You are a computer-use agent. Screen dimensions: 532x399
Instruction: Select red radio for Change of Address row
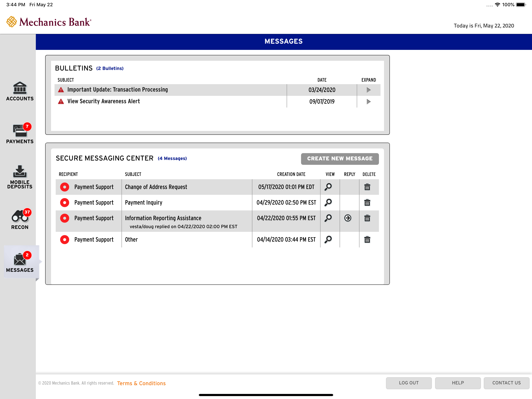pyautogui.click(x=64, y=187)
